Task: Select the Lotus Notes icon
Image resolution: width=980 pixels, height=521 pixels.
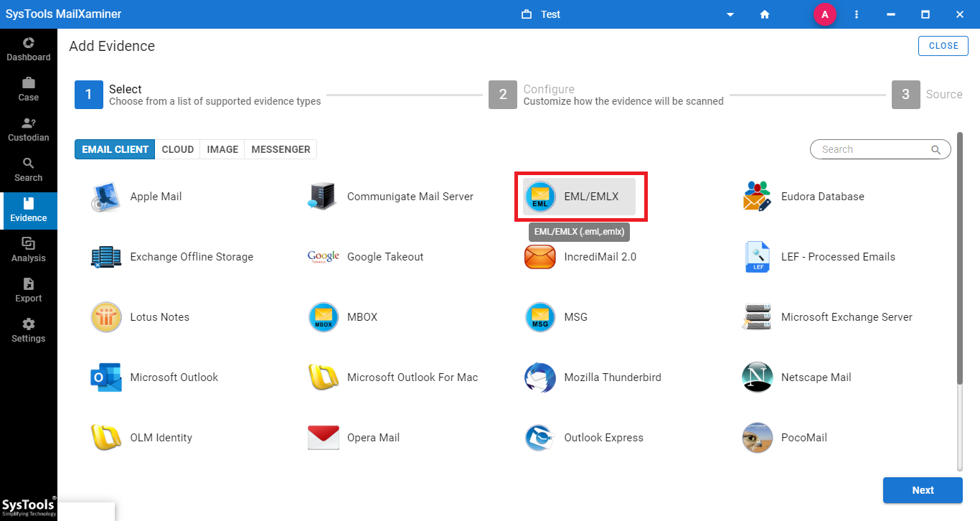Action: pos(106,317)
